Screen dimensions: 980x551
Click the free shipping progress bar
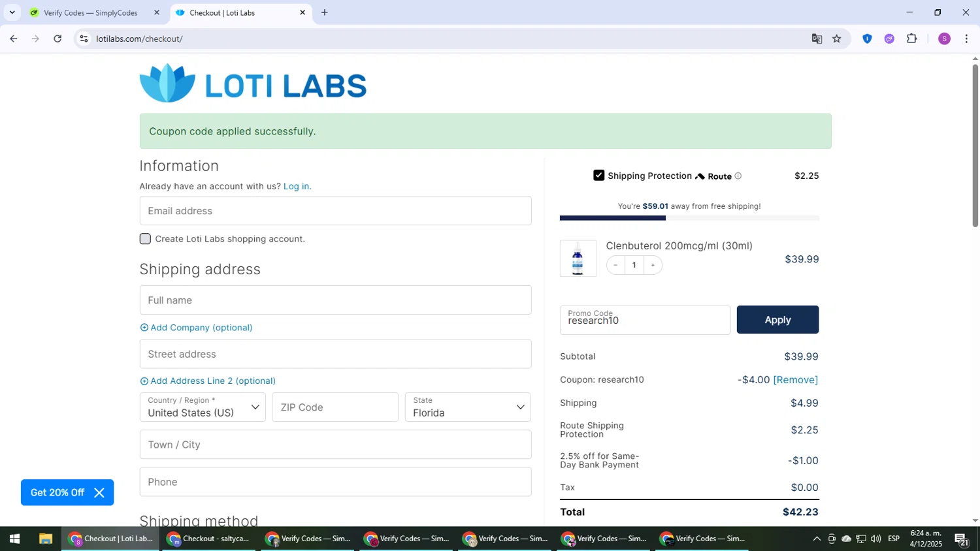point(689,218)
